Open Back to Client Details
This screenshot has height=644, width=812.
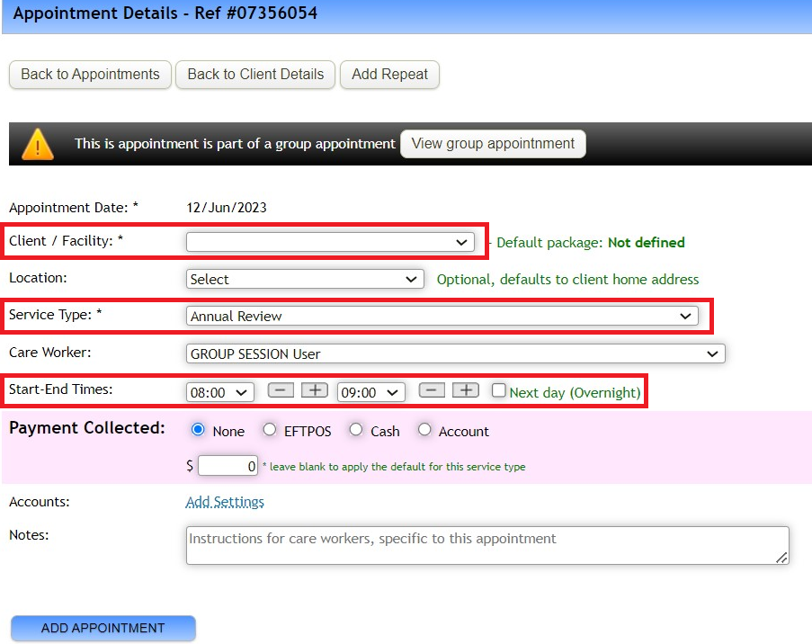coord(254,76)
